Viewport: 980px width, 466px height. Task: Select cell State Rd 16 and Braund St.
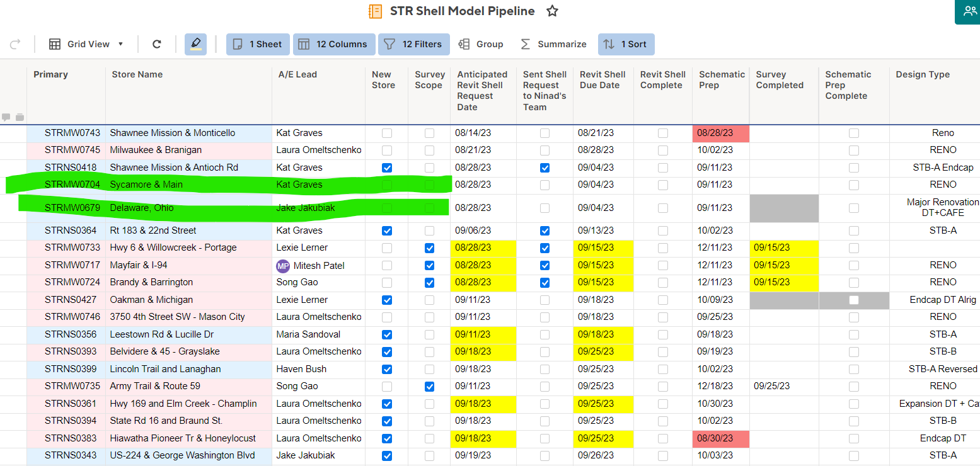tap(188, 421)
